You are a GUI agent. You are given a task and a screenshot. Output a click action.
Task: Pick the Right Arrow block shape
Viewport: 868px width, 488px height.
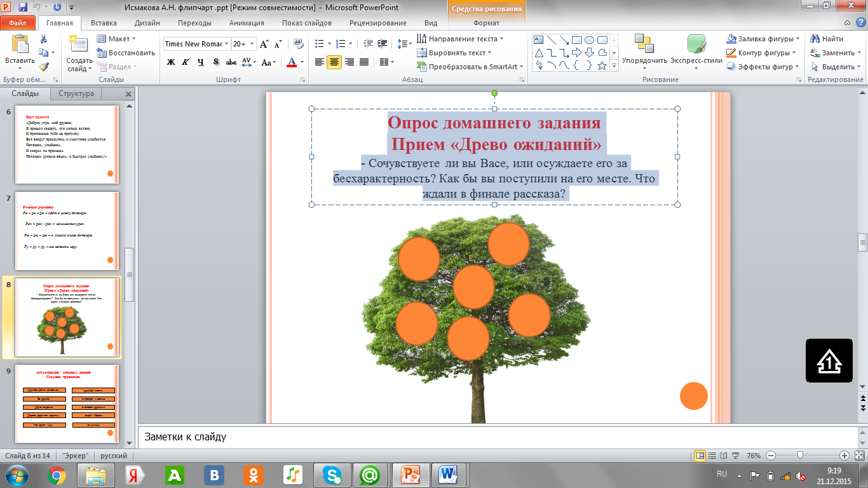tap(576, 53)
